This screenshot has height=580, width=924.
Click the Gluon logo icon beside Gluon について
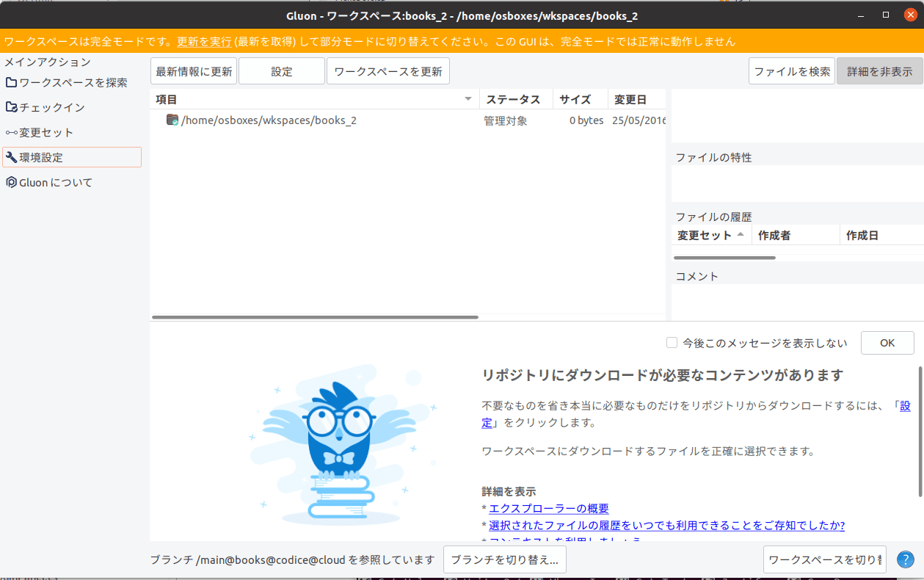pos(11,182)
